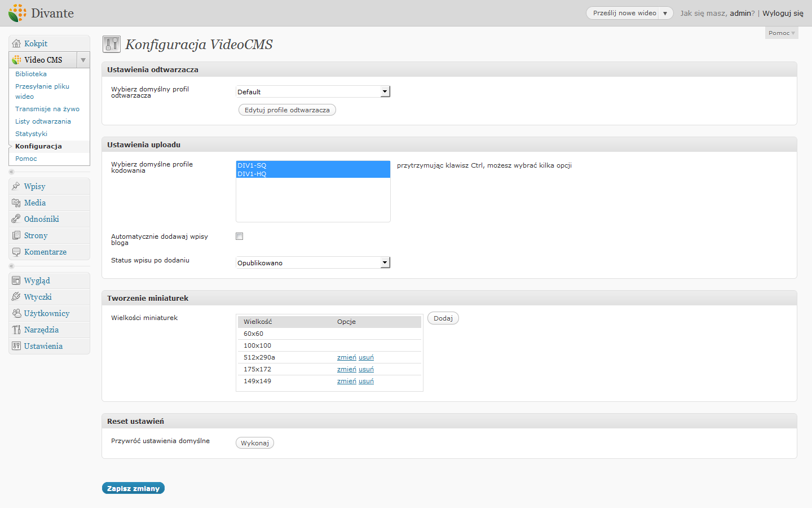Collapse sidebar using arrow above Wygląd
Screen dimensions: 812x508
[x=11, y=266]
